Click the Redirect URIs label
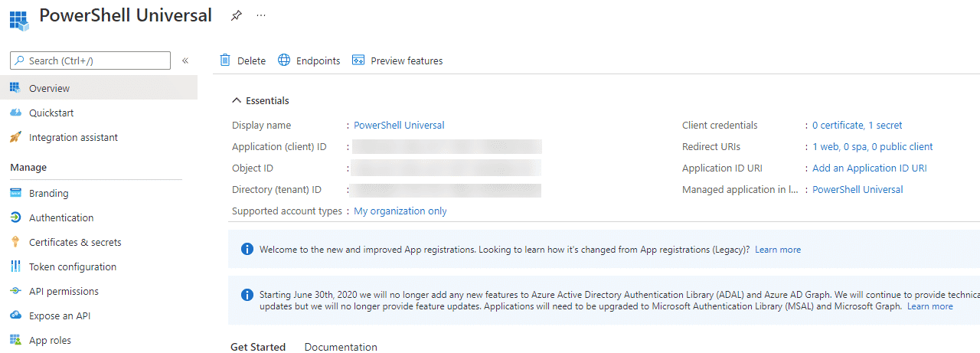 [711, 146]
